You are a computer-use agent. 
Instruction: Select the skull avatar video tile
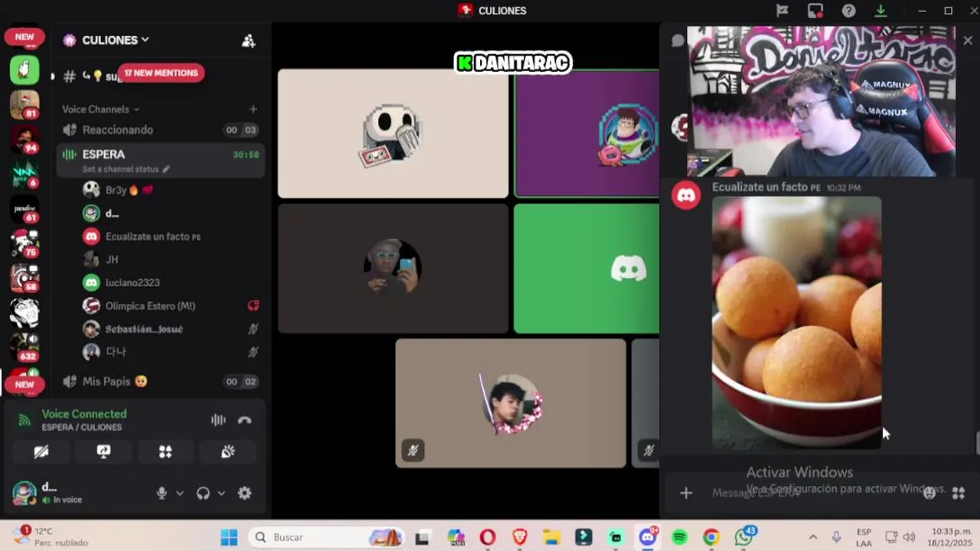[x=393, y=134]
